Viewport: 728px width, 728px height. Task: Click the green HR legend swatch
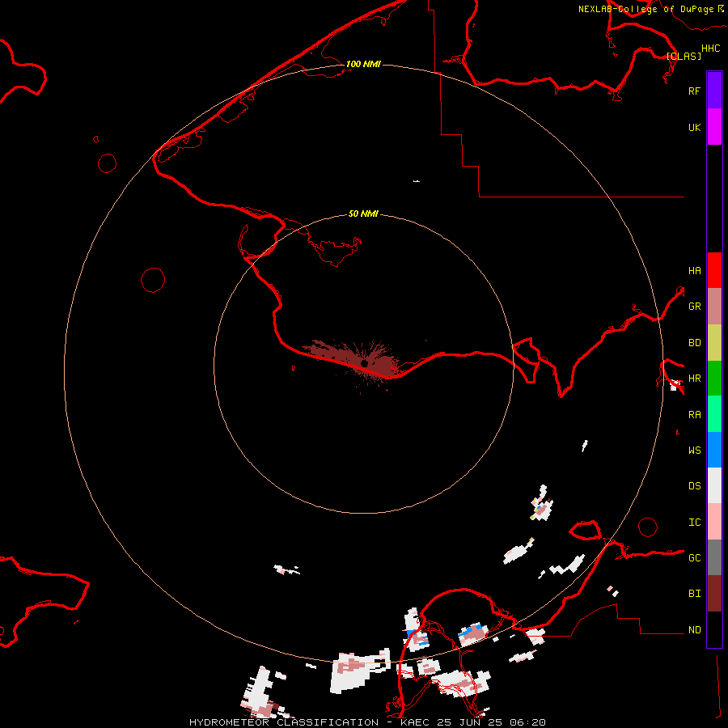[714, 379]
